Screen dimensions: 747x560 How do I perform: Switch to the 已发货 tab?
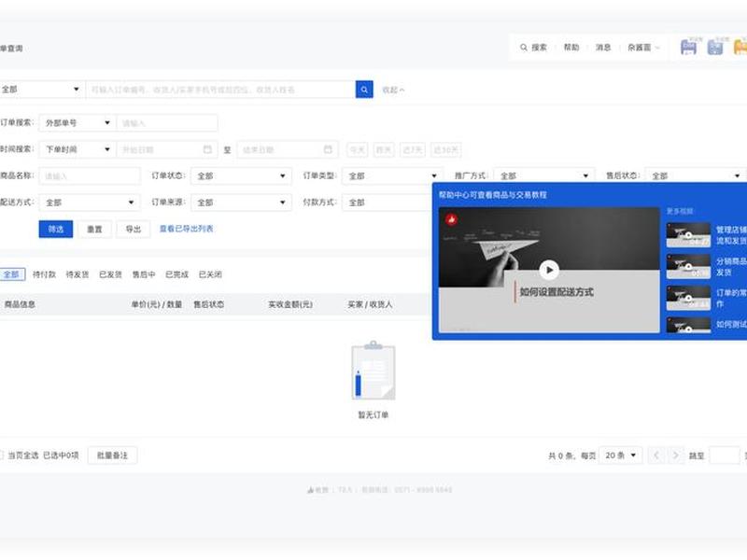click(x=110, y=274)
